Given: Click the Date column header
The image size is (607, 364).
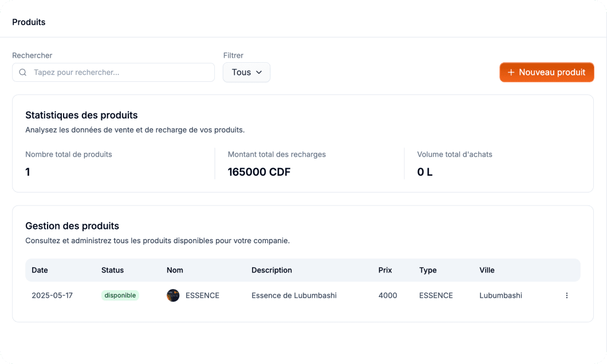Looking at the screenshot, I should coord(40,270).
